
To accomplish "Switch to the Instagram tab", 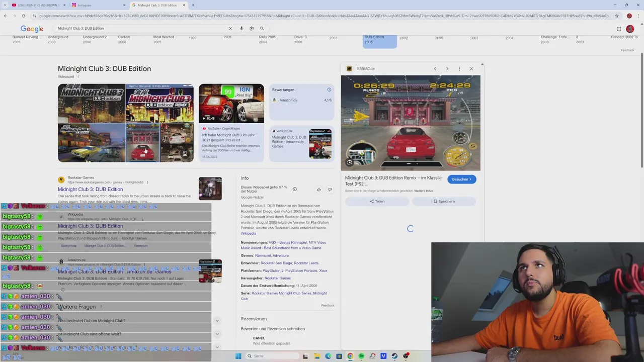I will (98, 5).
